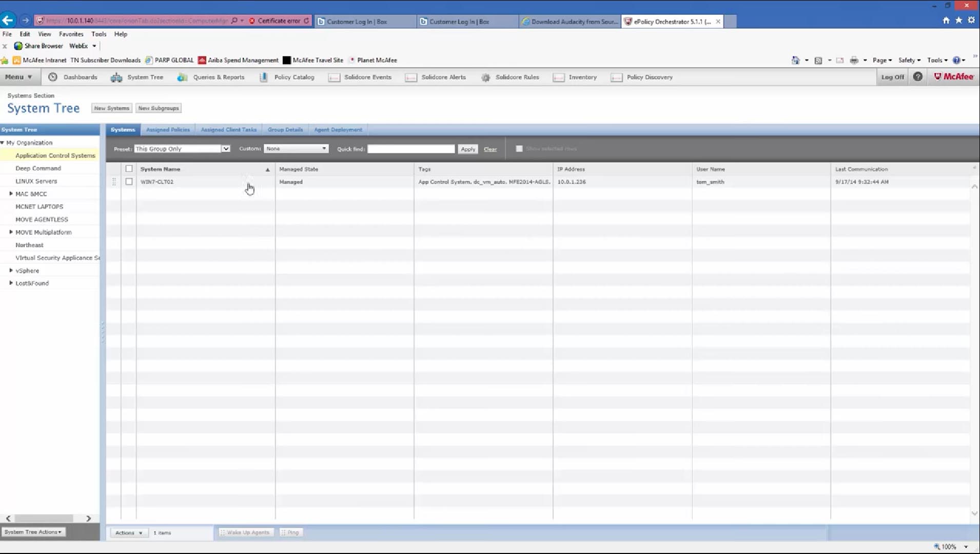
Task: Go back using the browser back arrow
Action: 8,21
